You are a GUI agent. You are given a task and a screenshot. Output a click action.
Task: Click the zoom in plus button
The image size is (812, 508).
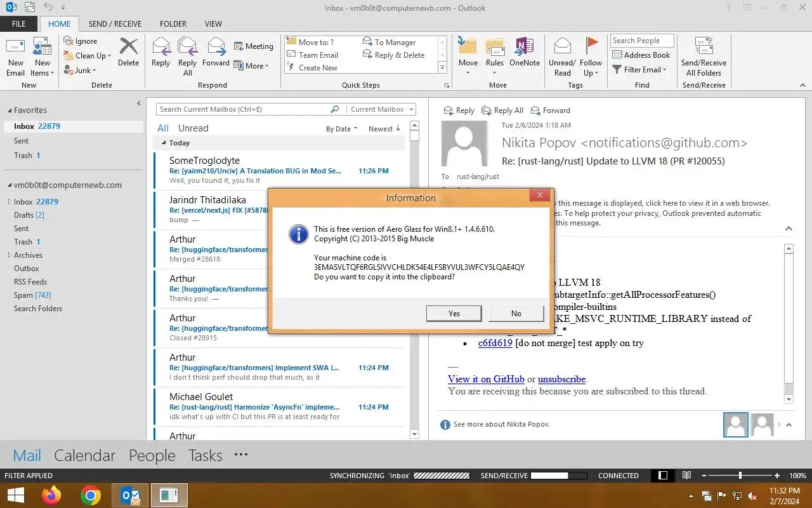click(777, 476)
